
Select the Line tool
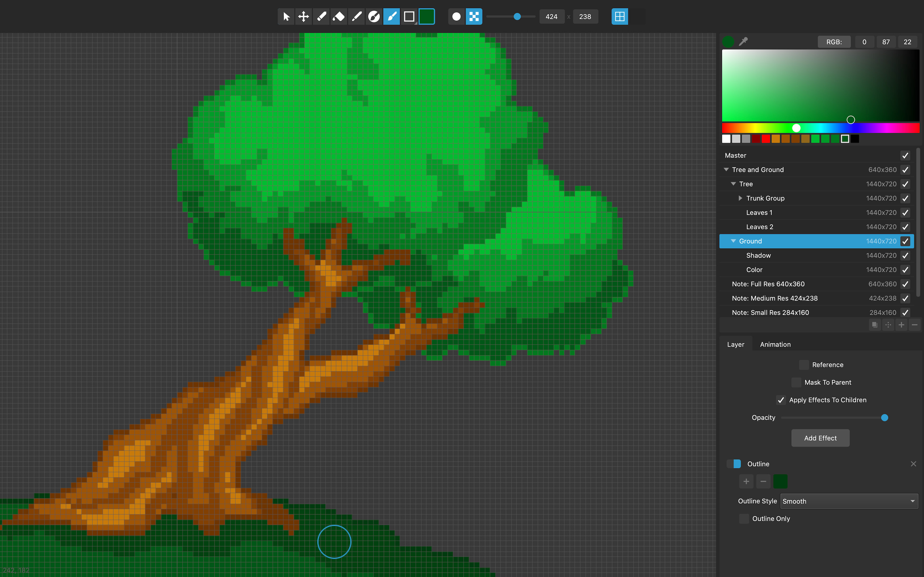coord(356,16)
